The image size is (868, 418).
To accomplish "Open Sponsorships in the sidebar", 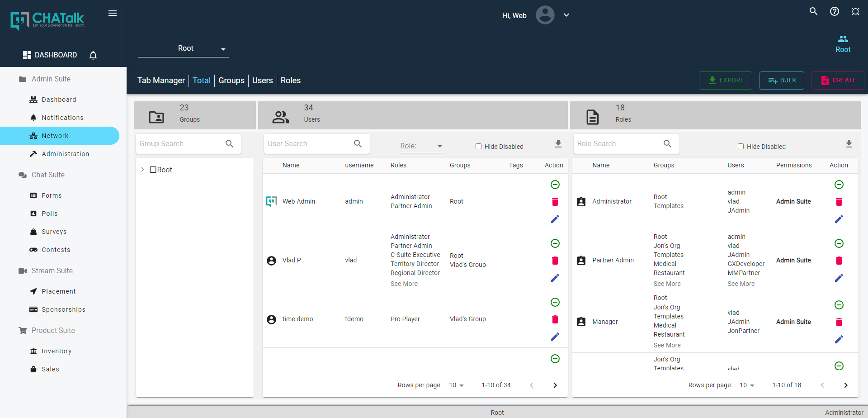I will click(60, 309).
